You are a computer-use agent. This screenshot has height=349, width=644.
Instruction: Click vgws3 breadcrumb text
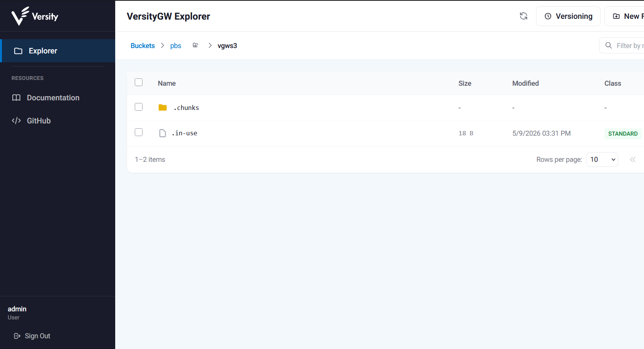pyautogui.click(x=227, y=46)
